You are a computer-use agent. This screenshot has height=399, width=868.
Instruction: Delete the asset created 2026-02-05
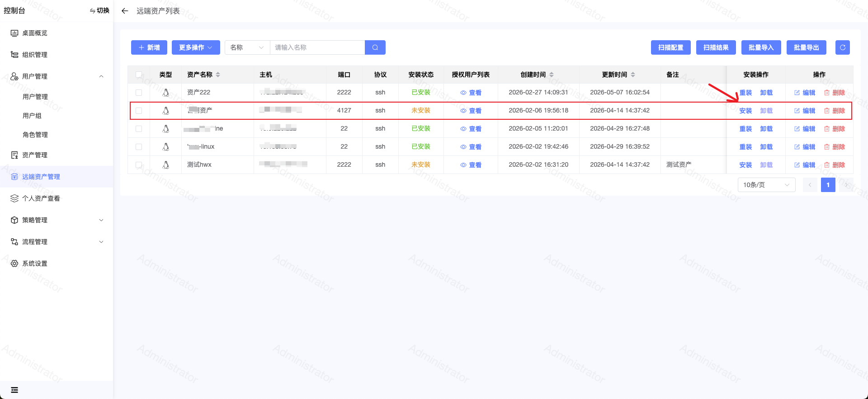pyautogui.click(x=835, y=129)
